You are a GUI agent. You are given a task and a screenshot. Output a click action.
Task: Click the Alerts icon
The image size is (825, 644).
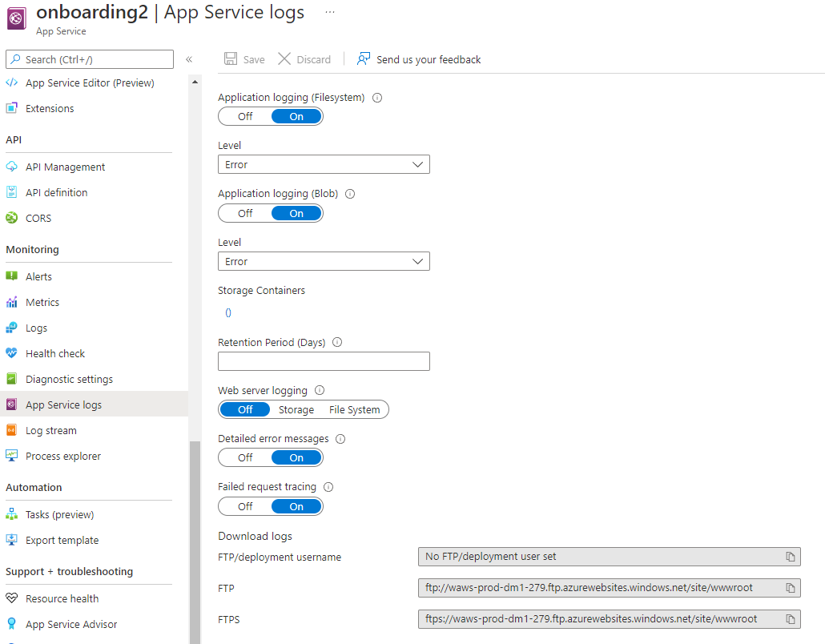(11, 276)
